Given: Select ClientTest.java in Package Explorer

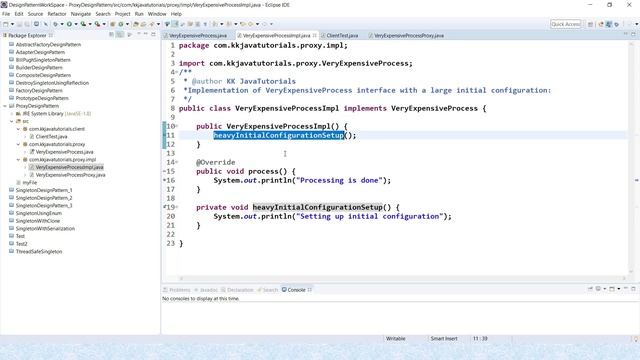Looking at the screenshot, I should pos(51,137).
